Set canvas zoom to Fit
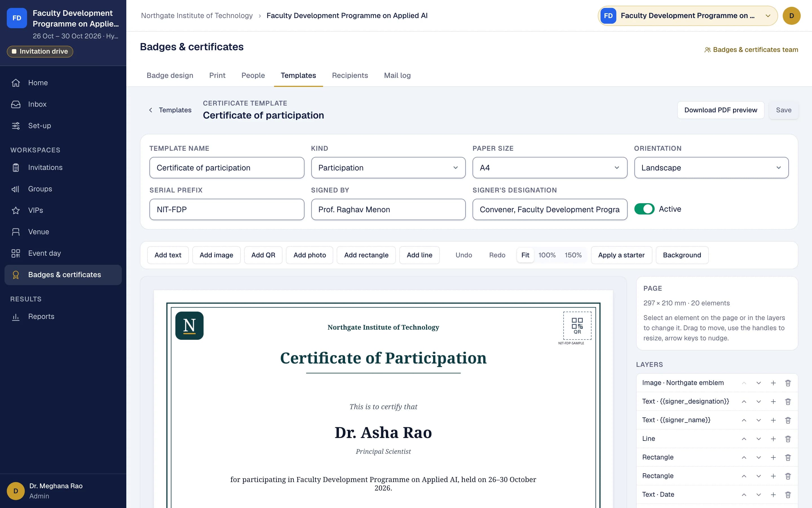Screen dimensions: 812x508 pos(525,255)
